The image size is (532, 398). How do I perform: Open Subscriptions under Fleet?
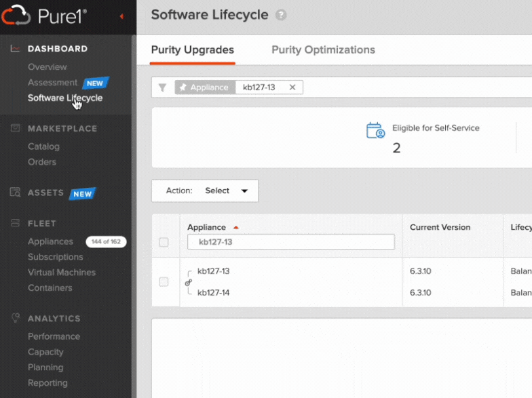tap(56, 257)
